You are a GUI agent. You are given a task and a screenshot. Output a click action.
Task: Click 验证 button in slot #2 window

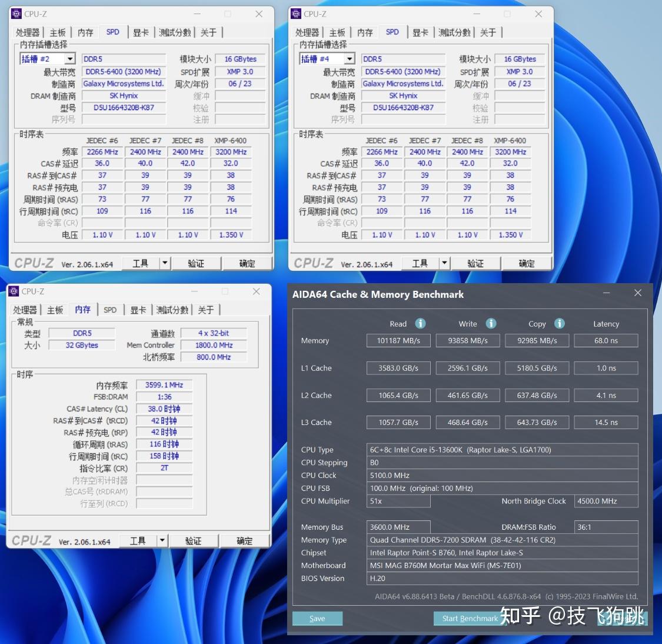(196, 264)
